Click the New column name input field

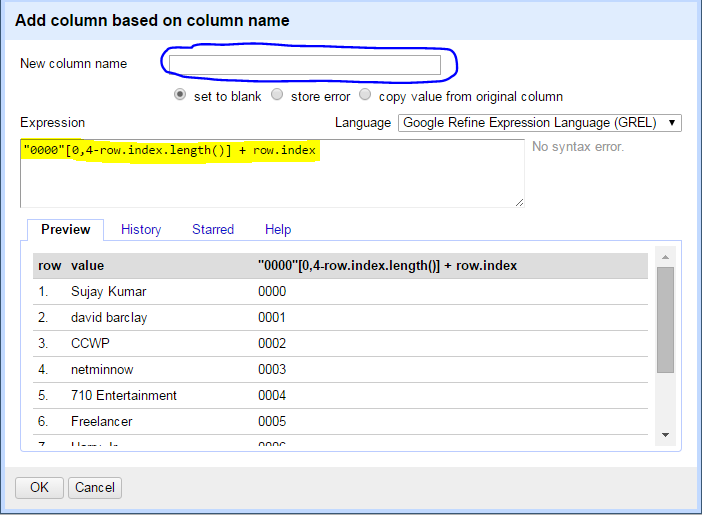click(x=304, y=65)
